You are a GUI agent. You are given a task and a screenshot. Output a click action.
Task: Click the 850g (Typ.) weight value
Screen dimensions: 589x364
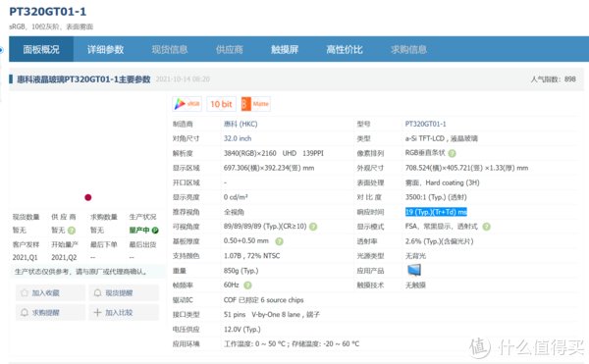[x=241, y=271]
